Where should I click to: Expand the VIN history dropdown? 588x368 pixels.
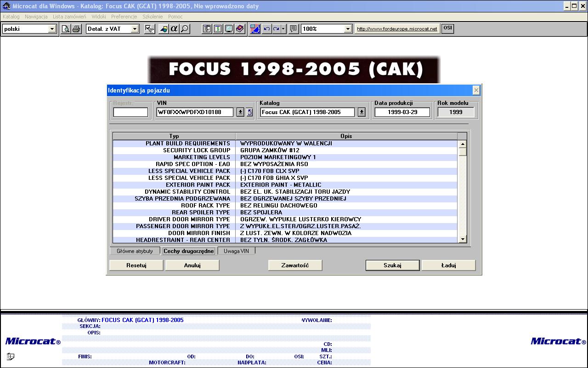(x=240, y=112)
